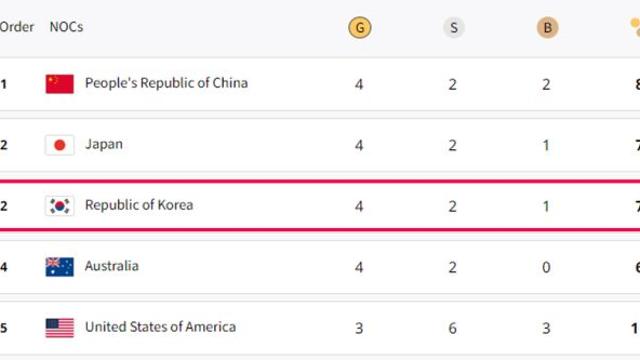Click the silver medal S icon
Viewport: 640px width, 360px height.
453,27
